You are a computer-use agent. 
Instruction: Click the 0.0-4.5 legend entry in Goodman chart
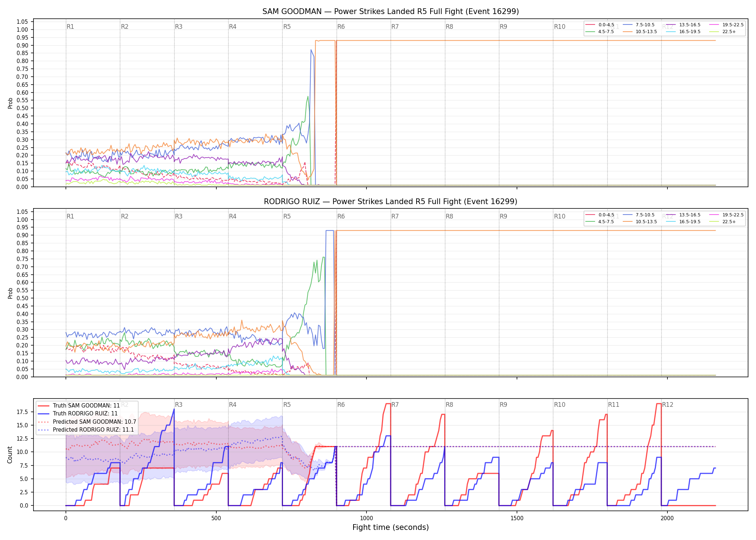600,25
